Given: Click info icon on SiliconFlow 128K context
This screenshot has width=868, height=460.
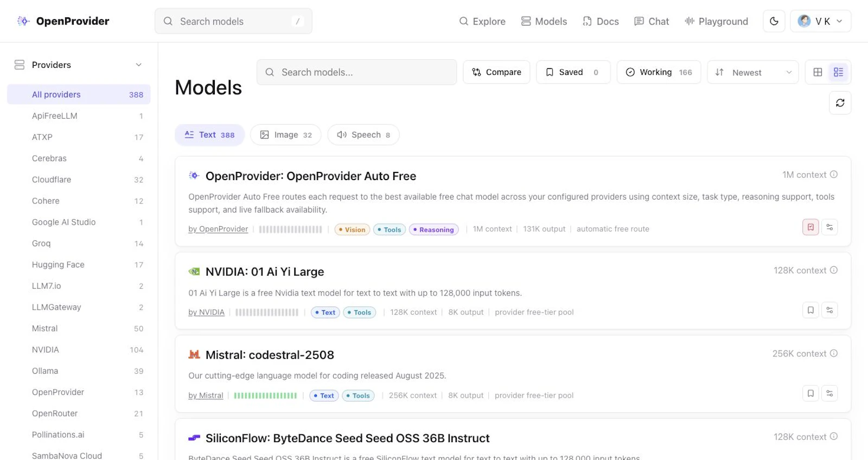Looking at the screenshot, I should (x=834, y=437).
